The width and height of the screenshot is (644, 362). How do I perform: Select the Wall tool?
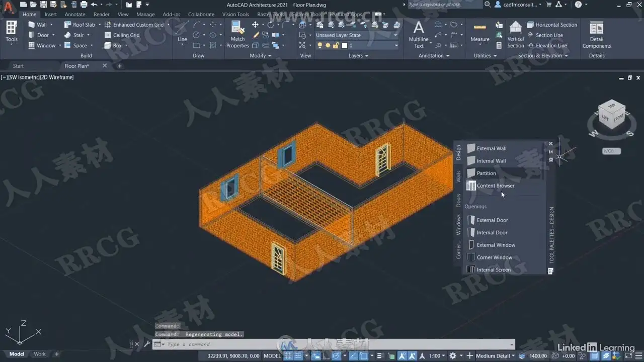(x=37, y=25)
